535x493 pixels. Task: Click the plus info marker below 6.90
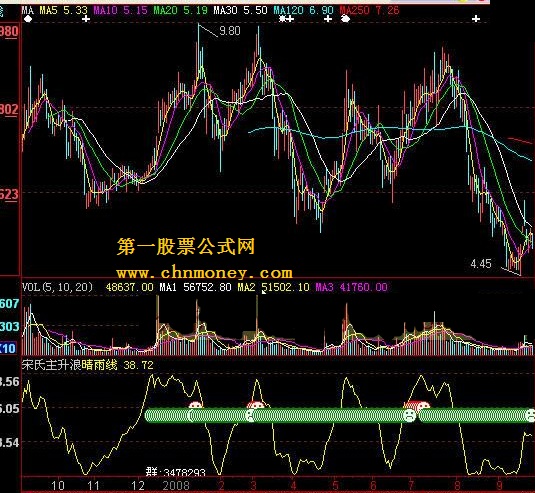click(328, 19)
